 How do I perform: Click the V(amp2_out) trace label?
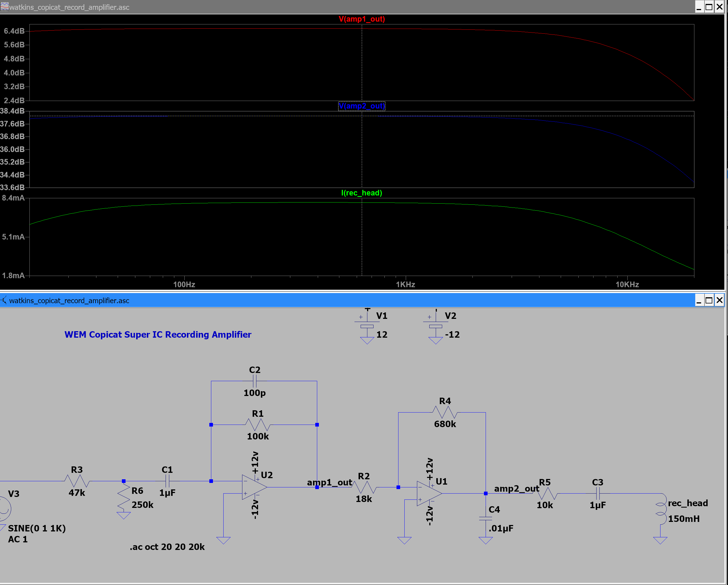pyautogui.click(x=362, y=106)
